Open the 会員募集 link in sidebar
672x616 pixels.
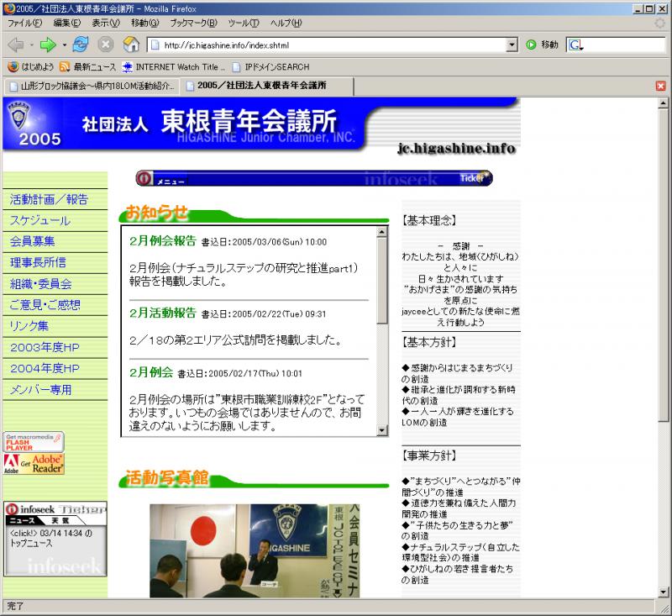point(33,241)
